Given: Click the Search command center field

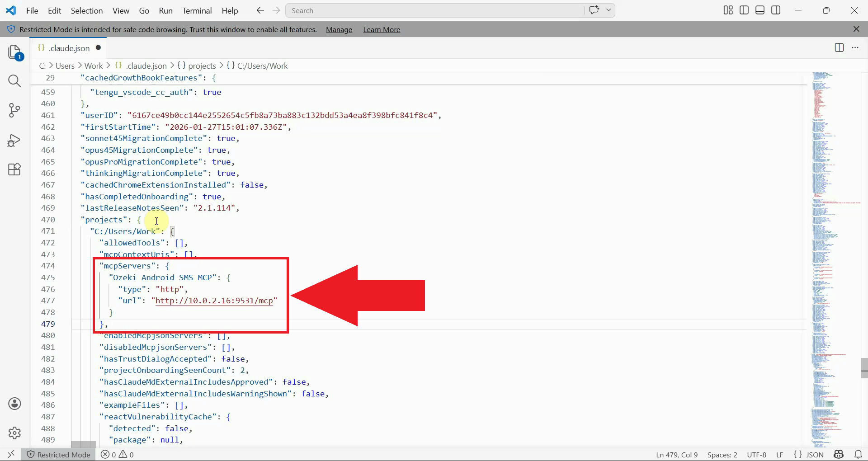Looking at the screenshot, I should pyautogui.click(x=435, y=10).
